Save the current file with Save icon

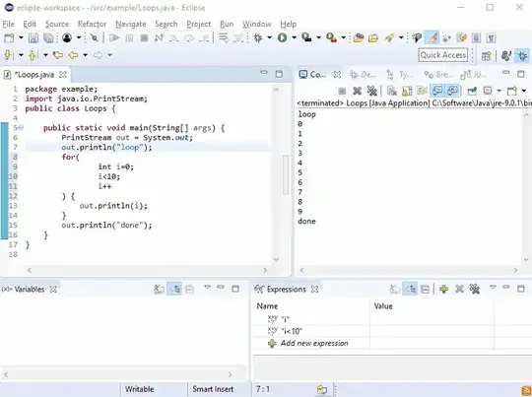(33, 37)
